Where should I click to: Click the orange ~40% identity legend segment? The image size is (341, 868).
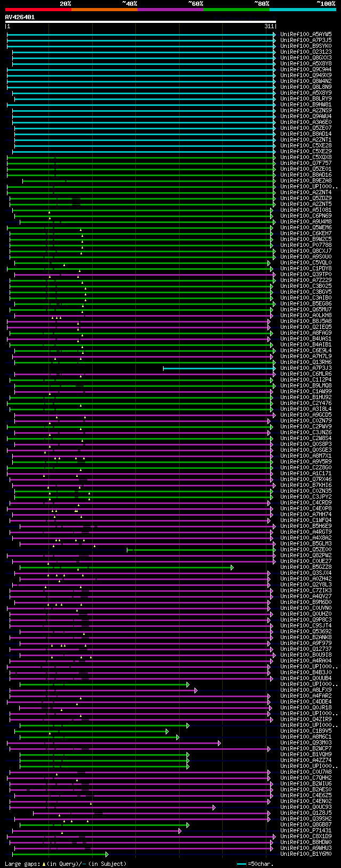[x=104, y=9]
